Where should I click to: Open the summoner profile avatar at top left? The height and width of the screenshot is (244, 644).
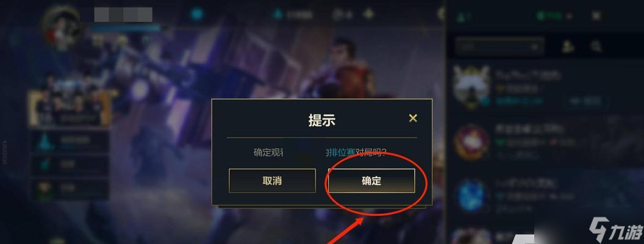62,26
